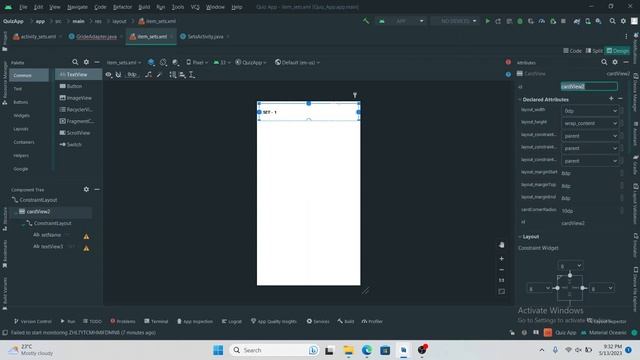Screen dimensions: 640x360
Task: Toggle view options eye icon
Action: (108, 75)
